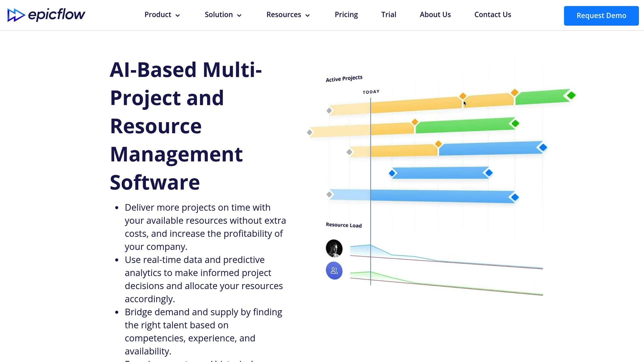Screen dimensions: 644x362
Task: Click the Active Projects label
Action: click(x=344, y=79)
